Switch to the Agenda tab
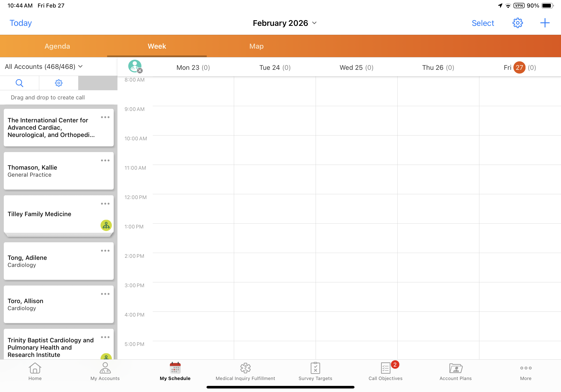Image resolution: width=561 pixels, height=392 pixels. pyautogui.click(x=57, y=46)
